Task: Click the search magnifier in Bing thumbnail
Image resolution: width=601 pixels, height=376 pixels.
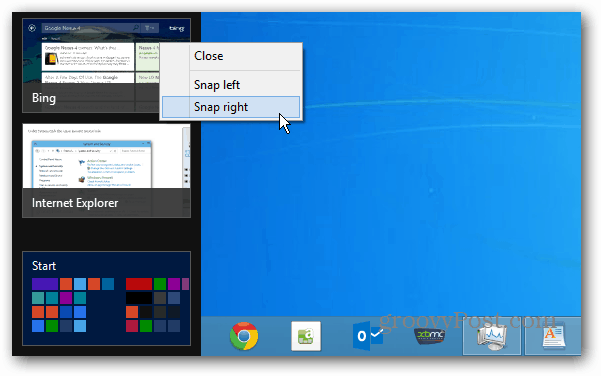Action: 135,28
